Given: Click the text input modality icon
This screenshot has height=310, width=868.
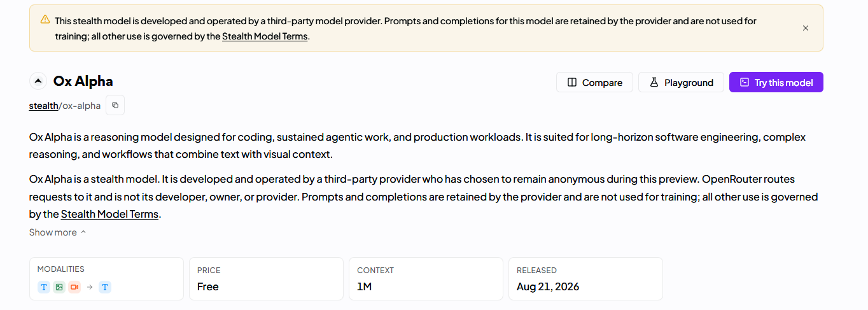Looking at the screenshot, I should (44, 287).
